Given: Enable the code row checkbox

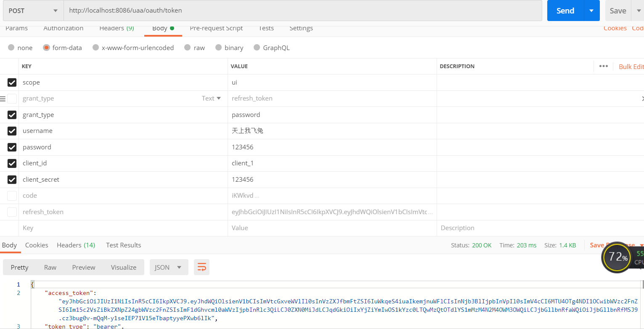Looking at the screenshot, I should (x=12, y=196).
